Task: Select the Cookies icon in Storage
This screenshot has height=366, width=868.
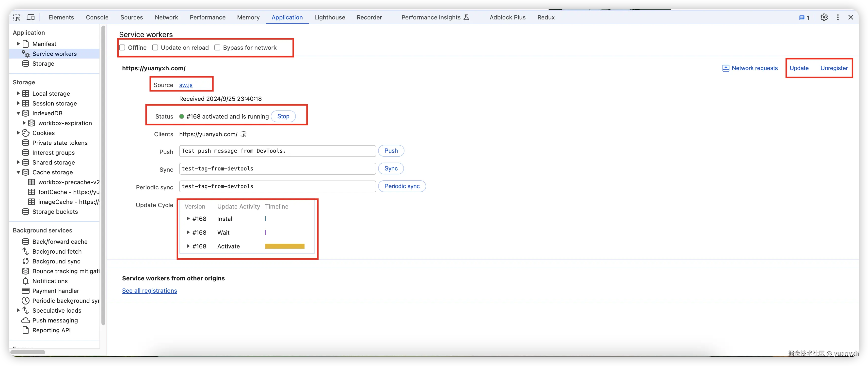Action: click(26, 133)
